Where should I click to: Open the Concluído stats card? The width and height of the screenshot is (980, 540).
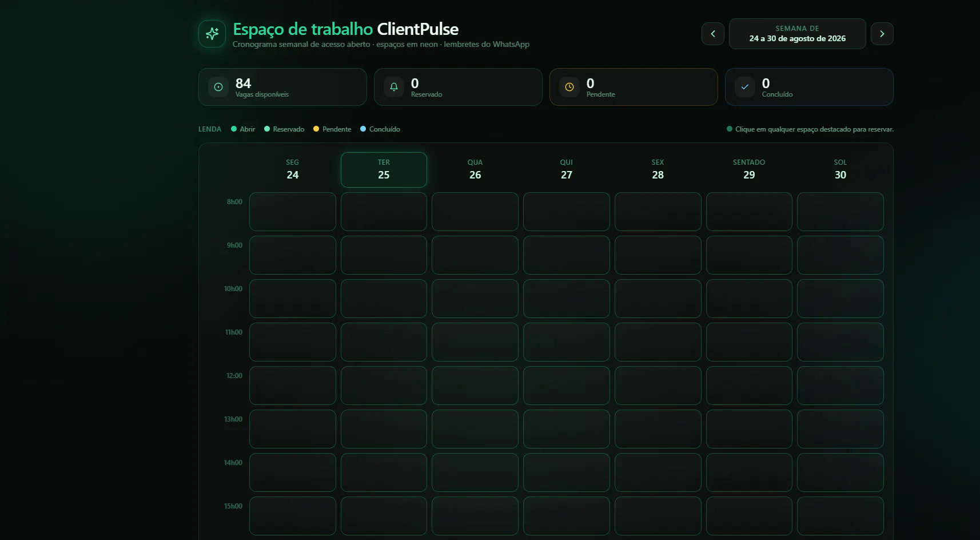809,87
